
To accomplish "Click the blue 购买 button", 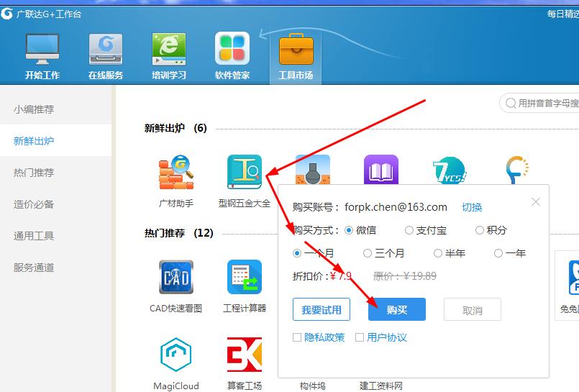I will 397,309.
